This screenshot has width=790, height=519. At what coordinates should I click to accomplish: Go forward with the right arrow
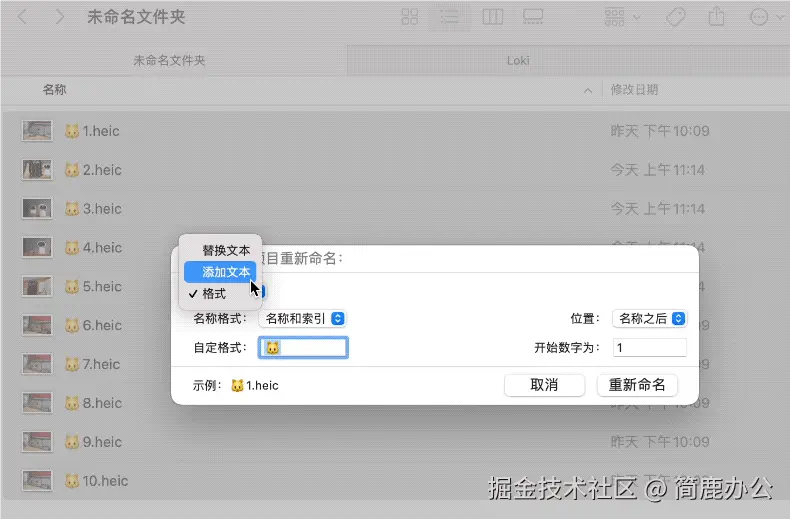(59, 17)
